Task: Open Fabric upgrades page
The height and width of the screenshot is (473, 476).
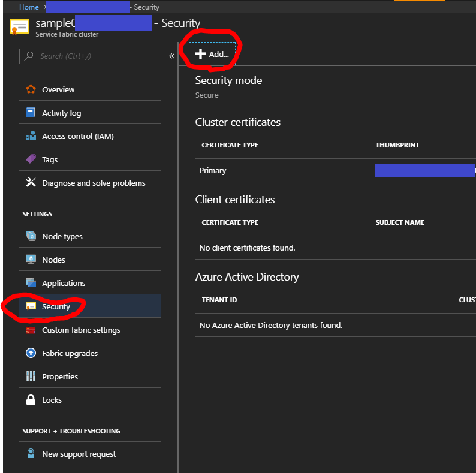Action: click(x=90, y=353)
